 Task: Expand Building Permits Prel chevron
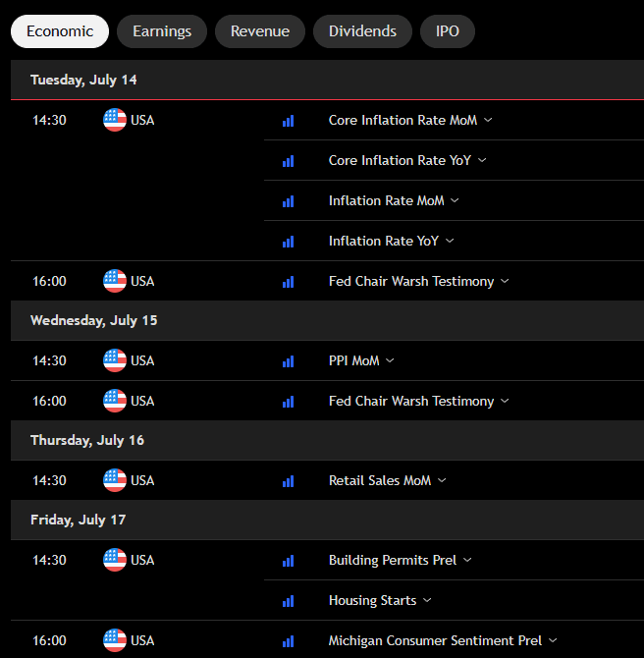(467, 560)
